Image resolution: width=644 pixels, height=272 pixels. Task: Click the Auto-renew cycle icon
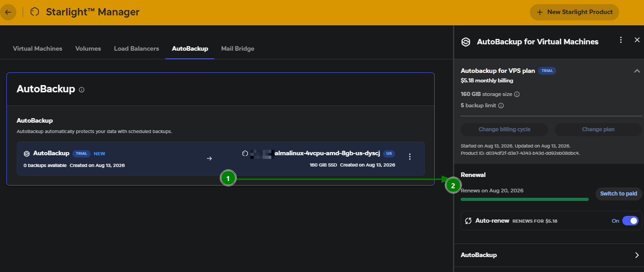point(468,221)
